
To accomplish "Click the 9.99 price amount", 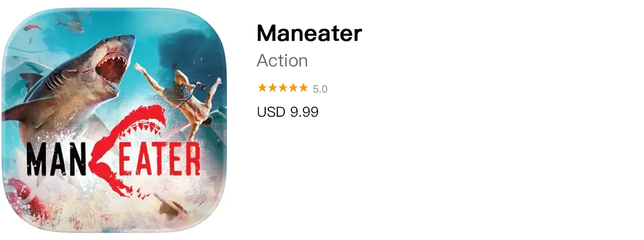I will pyautogui.click(x=304, y=112).
